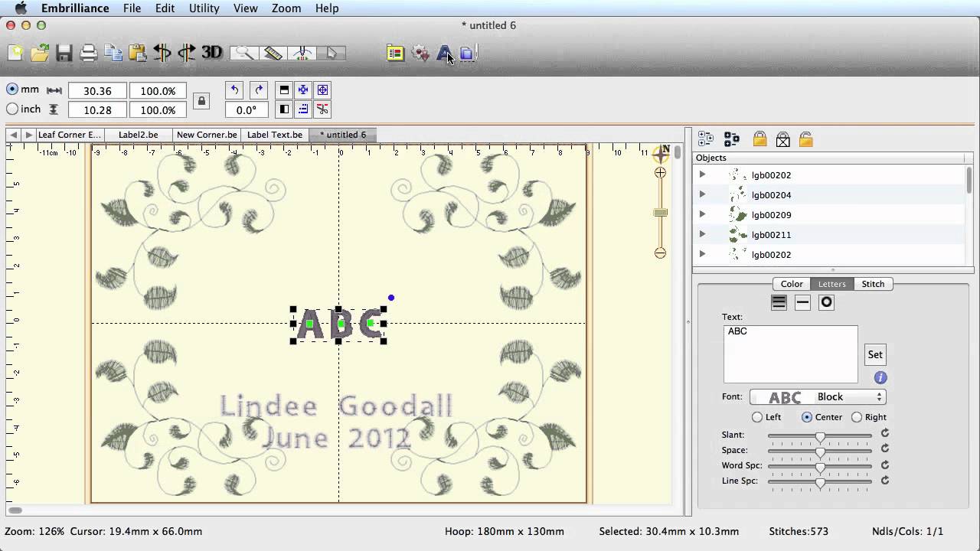The height and width of the screenshot is (551, 980).
Task: Switch to the Label Text.be document tab
Action: (275, 135)
